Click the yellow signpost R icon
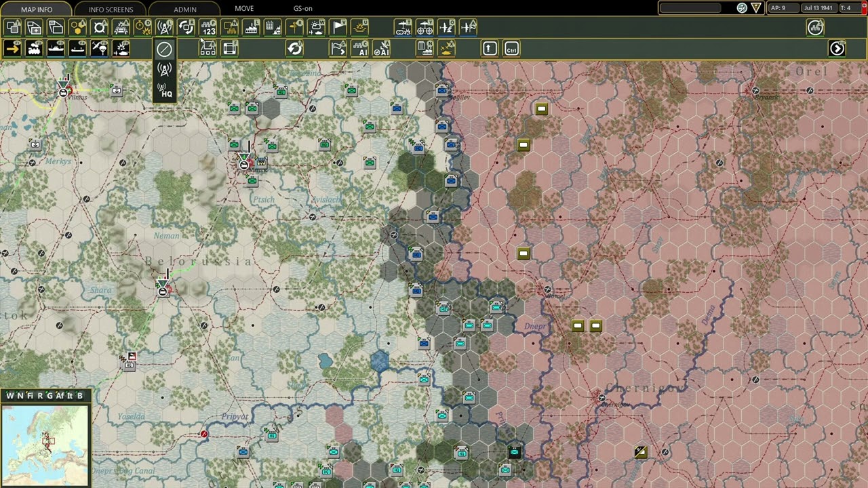This screenshot has width=868, height=488. 295,27
